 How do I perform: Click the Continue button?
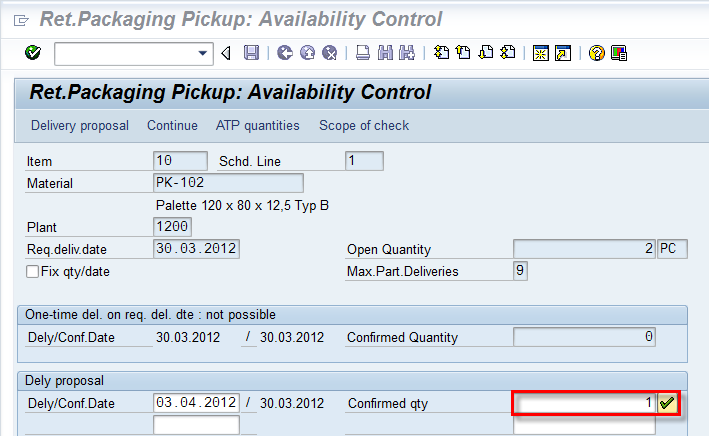(172, 125)
